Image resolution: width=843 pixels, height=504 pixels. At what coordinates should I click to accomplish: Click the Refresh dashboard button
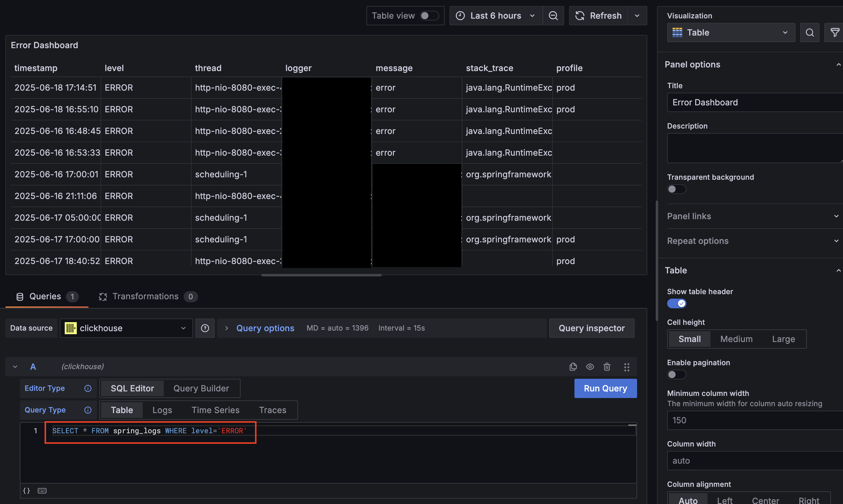[x=598, y=16]
